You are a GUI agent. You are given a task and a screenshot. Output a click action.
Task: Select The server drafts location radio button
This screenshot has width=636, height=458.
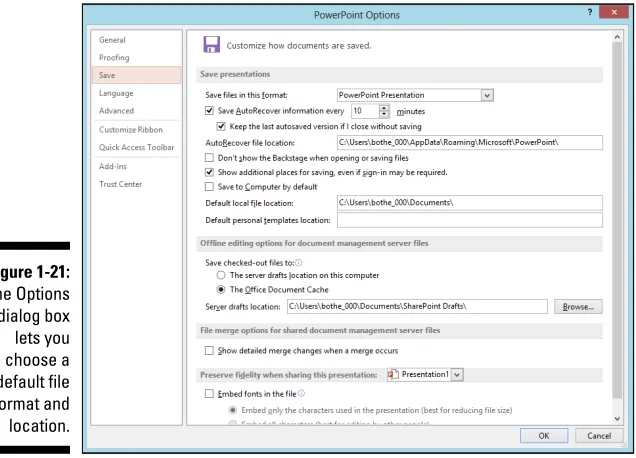click(221, 275)
